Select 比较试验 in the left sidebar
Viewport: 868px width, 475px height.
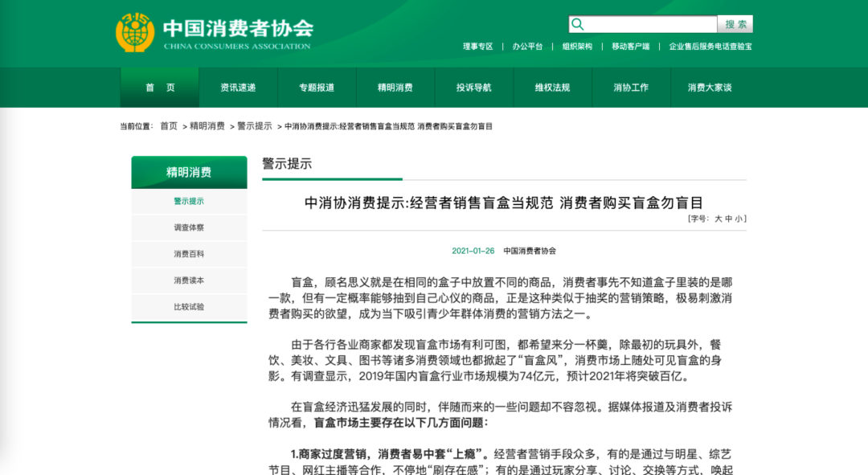coord(190,307)
